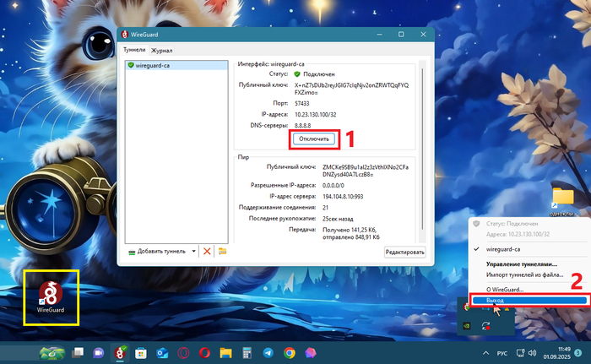Click the server endpoint 194.104.8.10:993
The image size is (591, 364).
pos(343,197)
